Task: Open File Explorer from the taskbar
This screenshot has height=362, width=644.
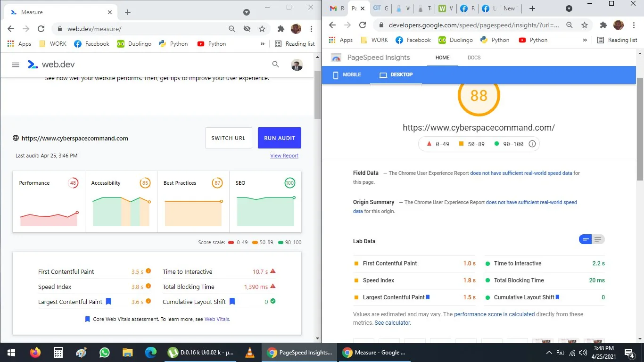Action: (x=127, y=352)
